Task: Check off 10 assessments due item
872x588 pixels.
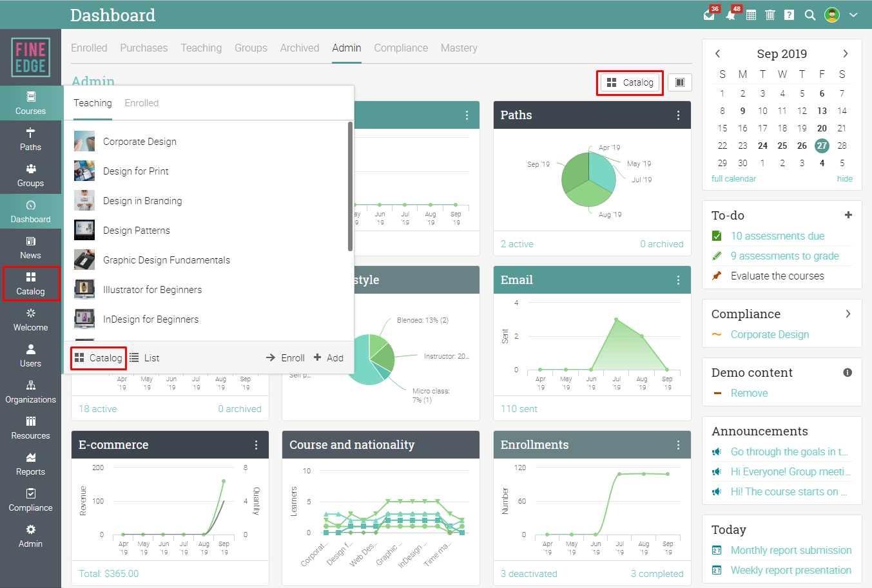Action: (717, 236)
